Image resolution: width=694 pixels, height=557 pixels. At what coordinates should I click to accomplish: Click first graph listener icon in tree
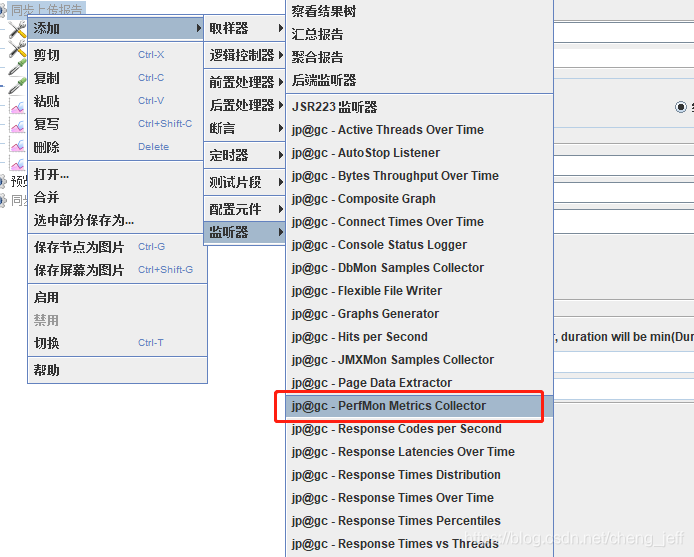(x=18, y=107)
